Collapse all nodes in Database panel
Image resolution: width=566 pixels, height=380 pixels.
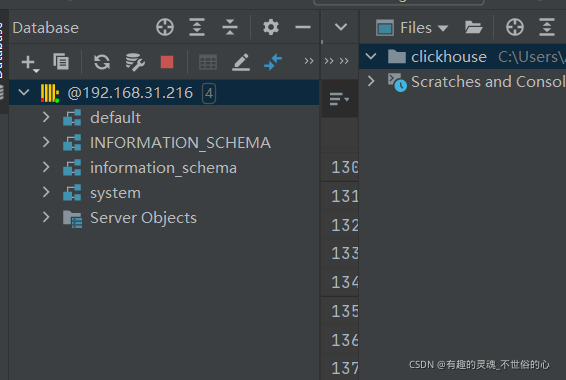pos(230,27)
